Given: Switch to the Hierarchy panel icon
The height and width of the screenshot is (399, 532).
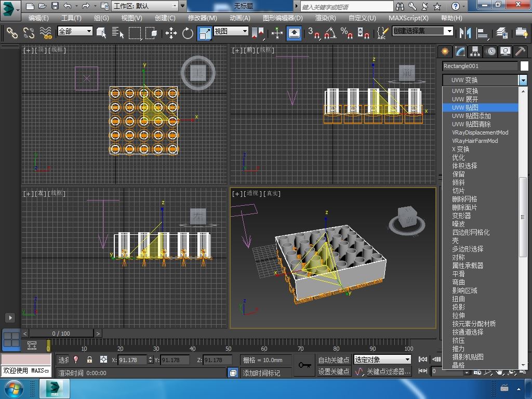Looking at the screenshot, I should coord(475,51).
